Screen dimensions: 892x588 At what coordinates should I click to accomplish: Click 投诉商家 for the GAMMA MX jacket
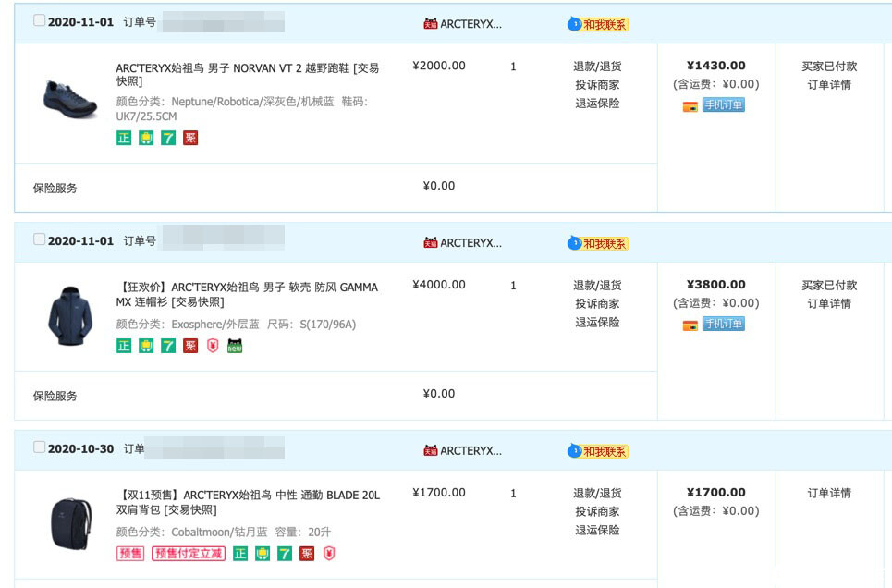coord(597,304)
